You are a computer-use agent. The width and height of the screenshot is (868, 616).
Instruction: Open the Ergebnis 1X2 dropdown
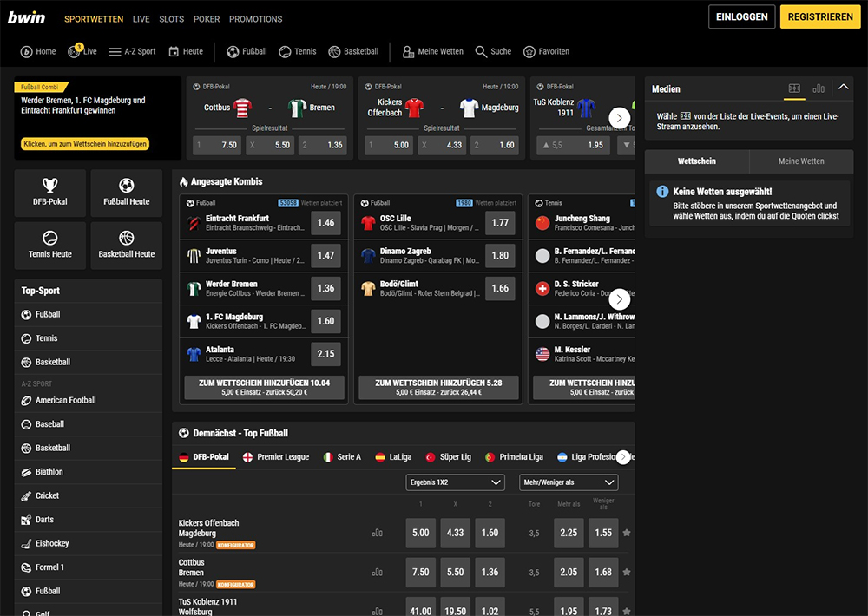pos(455,482)
